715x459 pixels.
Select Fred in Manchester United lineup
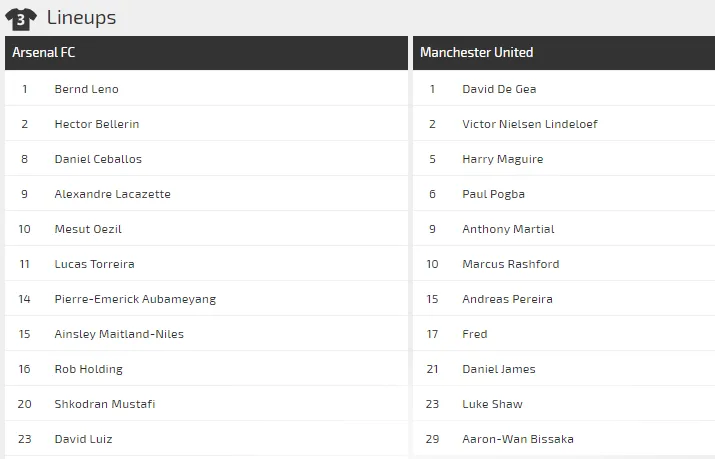click(x=475, y=334)
